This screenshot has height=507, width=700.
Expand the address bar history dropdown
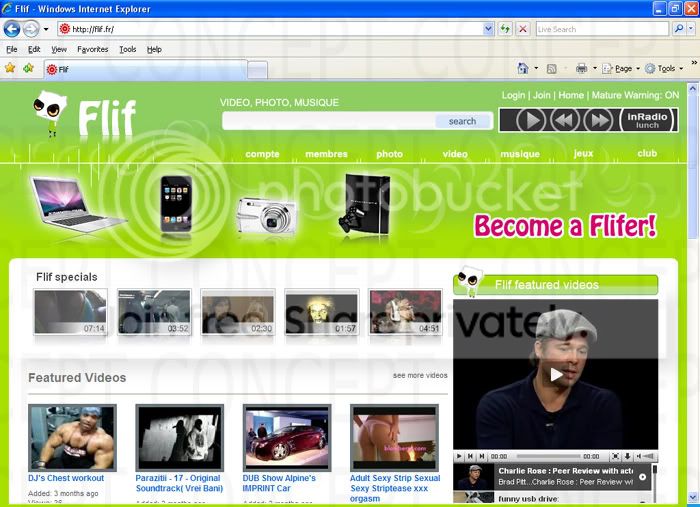pos(488,29)
